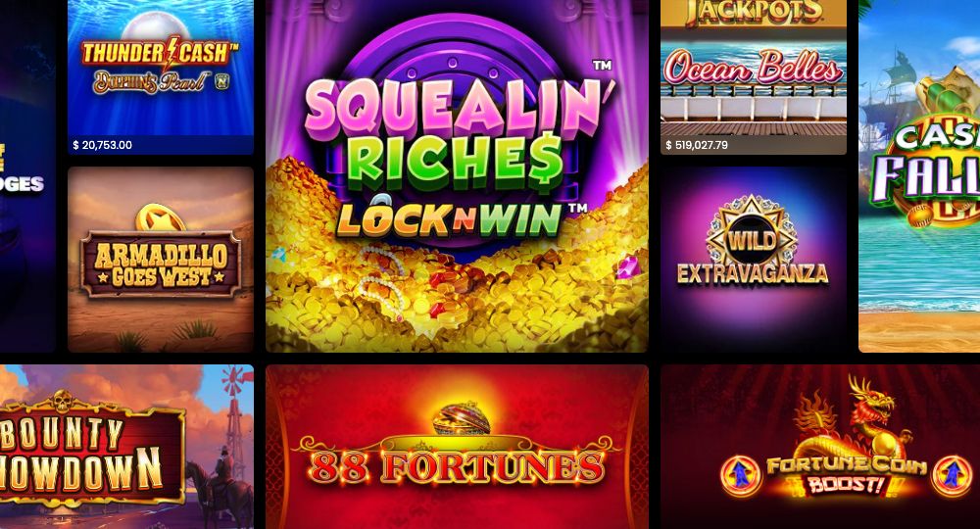Click the $ 20,753.00 jackpot amount label

click(103, 145)
